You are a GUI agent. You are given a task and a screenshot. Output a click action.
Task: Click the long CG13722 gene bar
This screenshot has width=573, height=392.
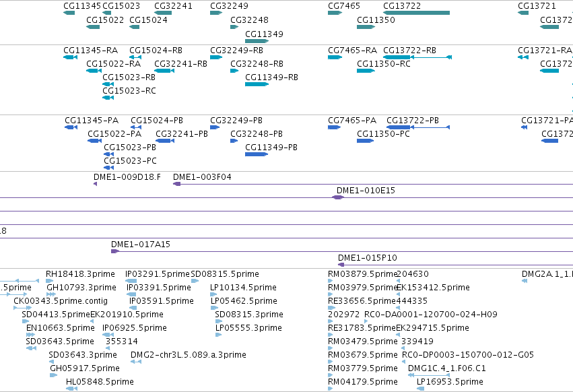417,13
